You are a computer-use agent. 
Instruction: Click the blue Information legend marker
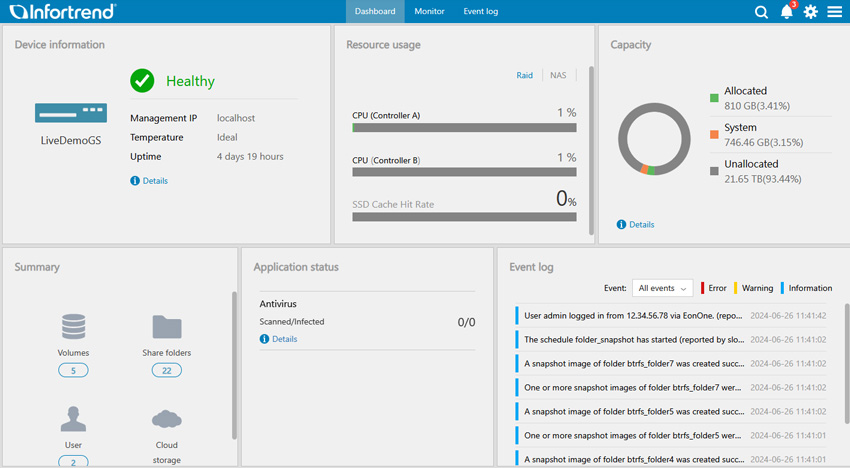click(782, 288)
